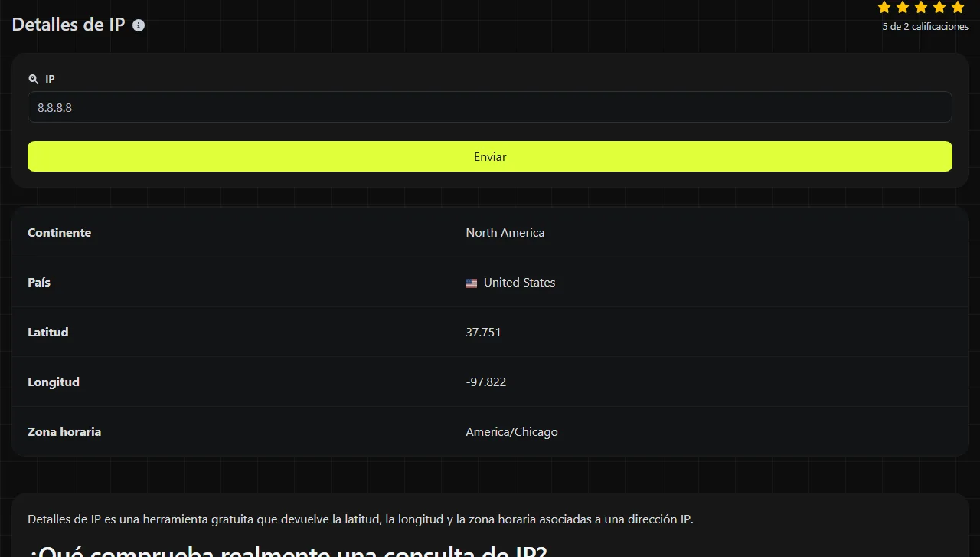Focus the IP address input field
This screenshot has width=980, height=557.
coord(490,107)
